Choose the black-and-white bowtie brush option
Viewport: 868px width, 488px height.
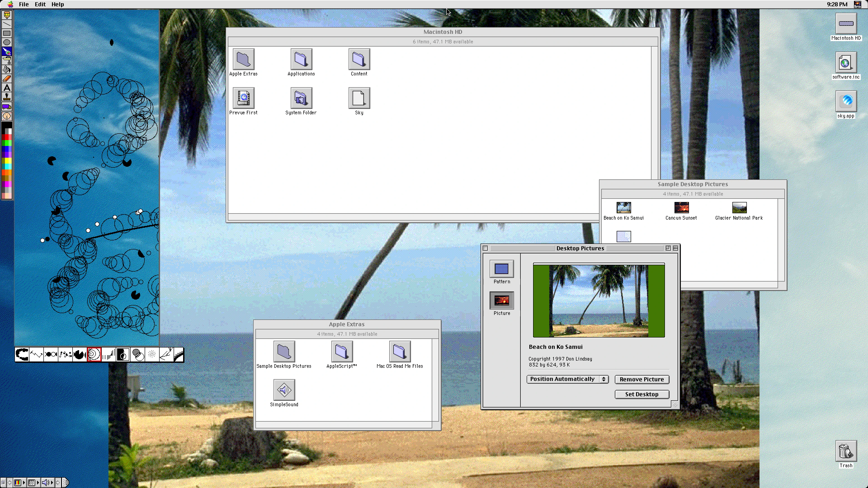pyautogui.click(x=51, y=354)
